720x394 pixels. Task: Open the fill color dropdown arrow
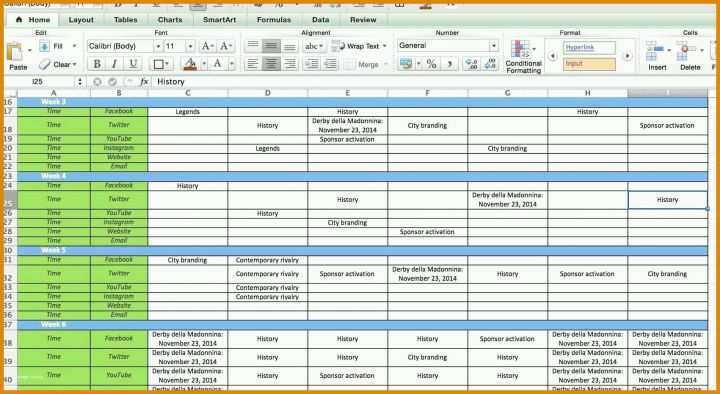pyautogui.click(x=204, y=64)
